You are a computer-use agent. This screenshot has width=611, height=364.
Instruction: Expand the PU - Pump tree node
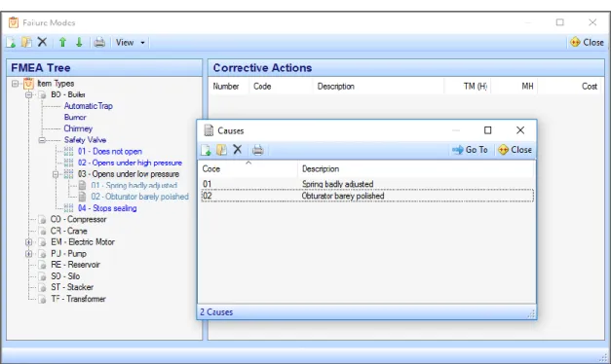tap(28, 254)
